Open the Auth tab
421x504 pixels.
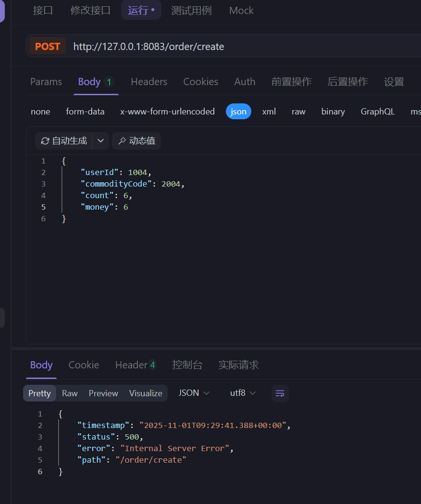[245, 82]
